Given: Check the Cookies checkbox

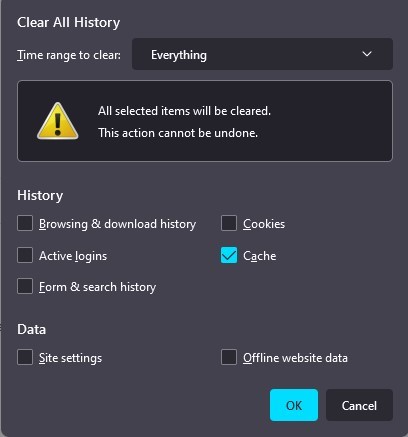Looking at the screenshot, I should (229, 223).
